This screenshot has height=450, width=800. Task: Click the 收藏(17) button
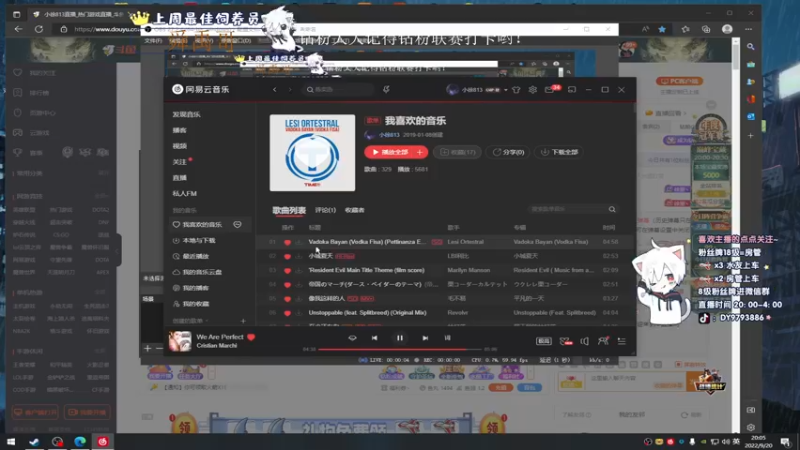tap(457, 152)
